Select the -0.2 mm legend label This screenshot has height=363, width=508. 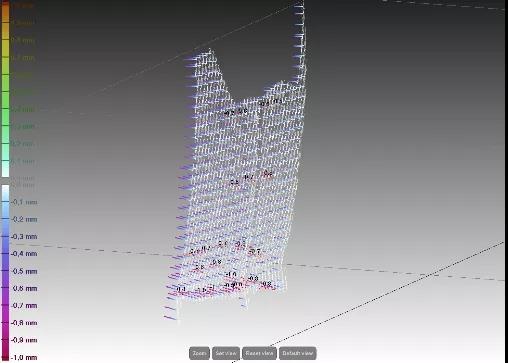coord(24,219)
